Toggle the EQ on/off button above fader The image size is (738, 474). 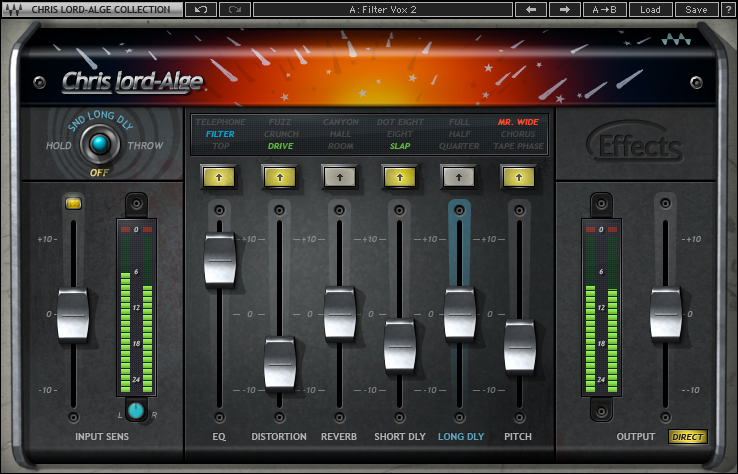(219, 177)
